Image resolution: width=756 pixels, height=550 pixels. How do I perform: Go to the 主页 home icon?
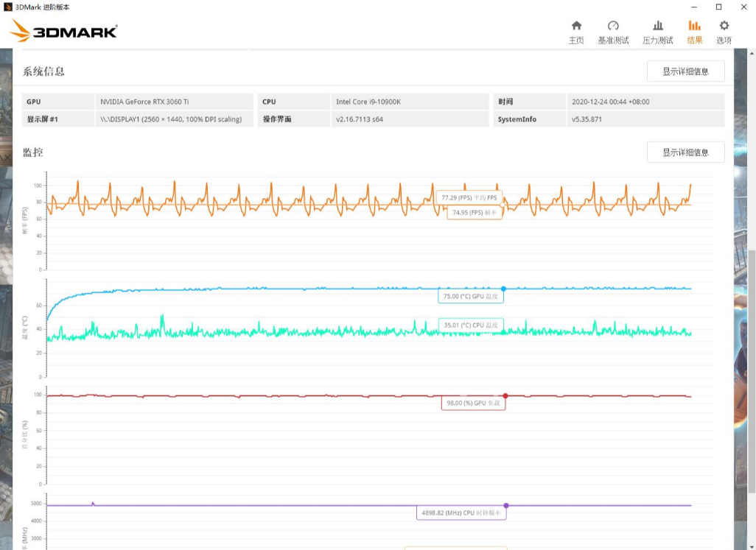point(576,27)
